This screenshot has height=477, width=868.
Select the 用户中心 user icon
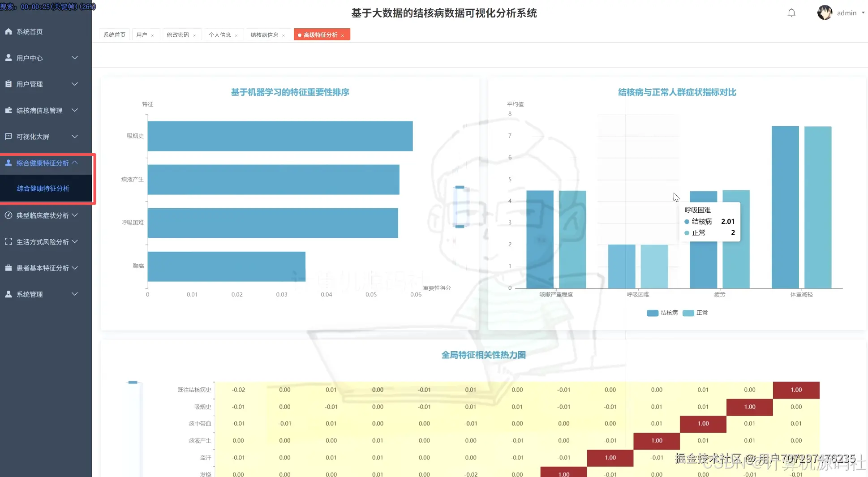click(x=8, y=57)
